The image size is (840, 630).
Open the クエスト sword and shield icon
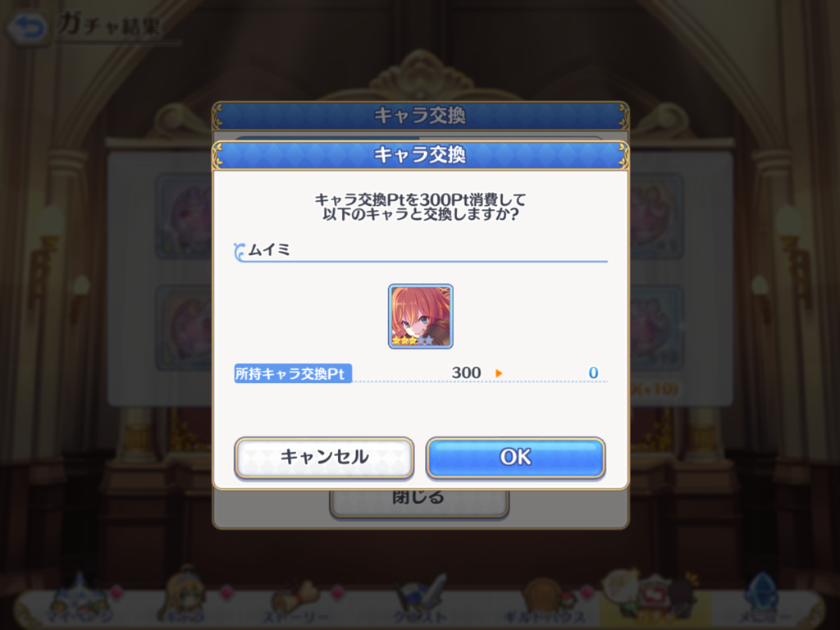pyautogui.click(x=421, y=600)
